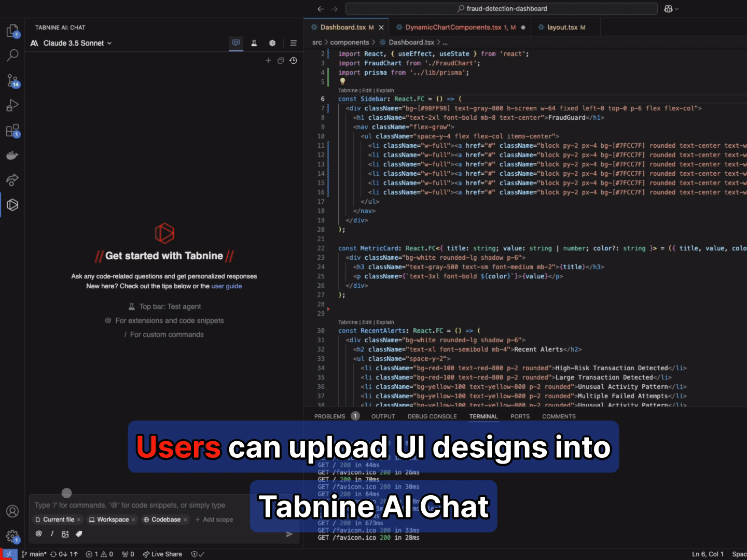Click the @ mention icon in chat input

coord(38,534)
